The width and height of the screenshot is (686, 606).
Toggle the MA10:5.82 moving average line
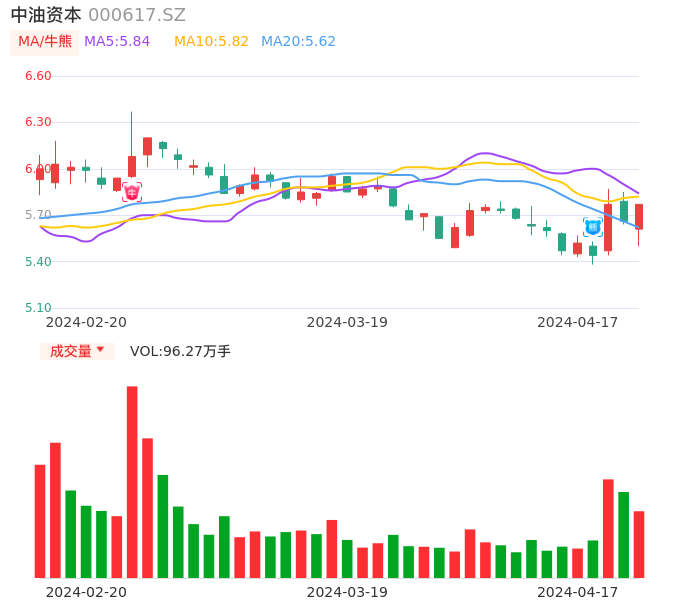211,42
